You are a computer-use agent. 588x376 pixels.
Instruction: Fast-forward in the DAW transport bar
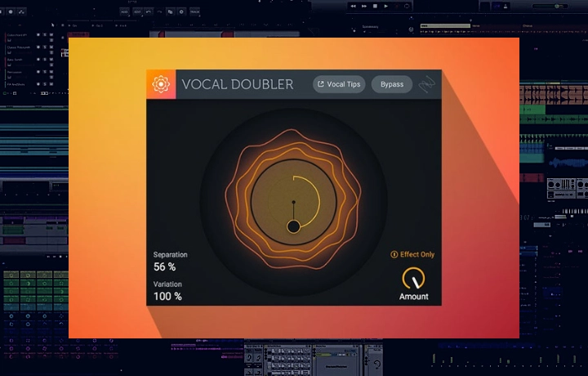click(x=364, y=6)
